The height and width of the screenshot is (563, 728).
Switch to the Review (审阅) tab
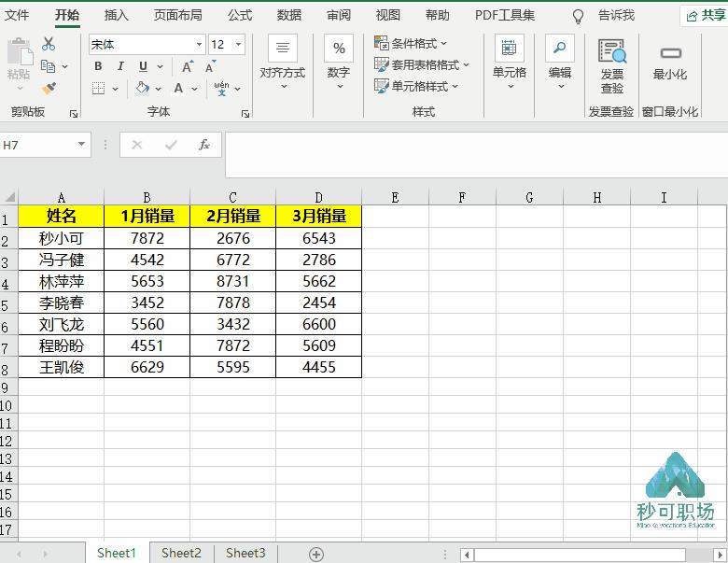click(339, 15)
